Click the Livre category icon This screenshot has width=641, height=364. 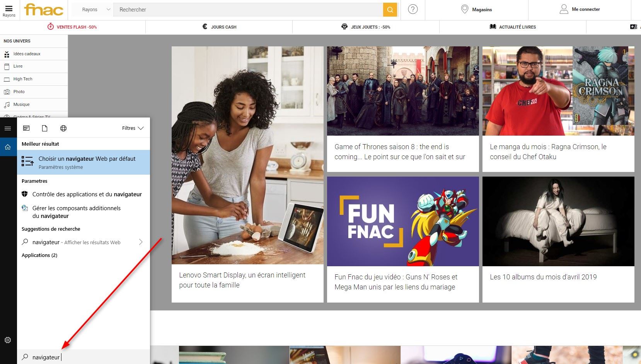point(7,66)
